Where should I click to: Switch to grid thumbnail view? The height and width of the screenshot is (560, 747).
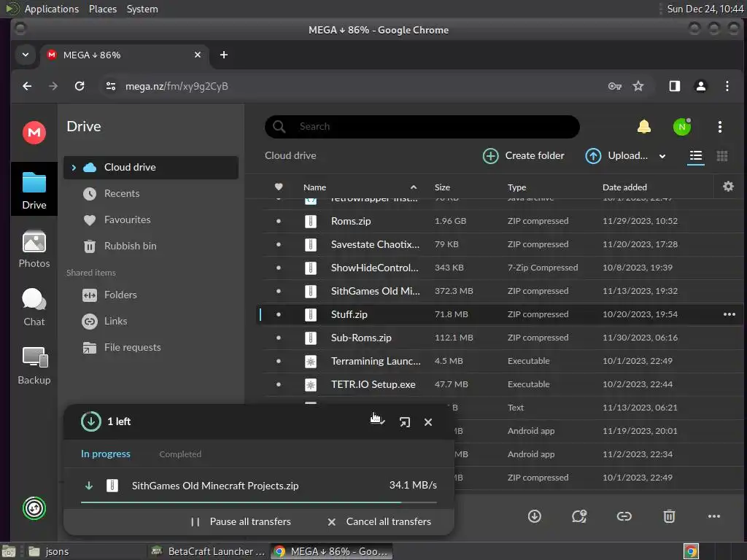tap(722, 156)
